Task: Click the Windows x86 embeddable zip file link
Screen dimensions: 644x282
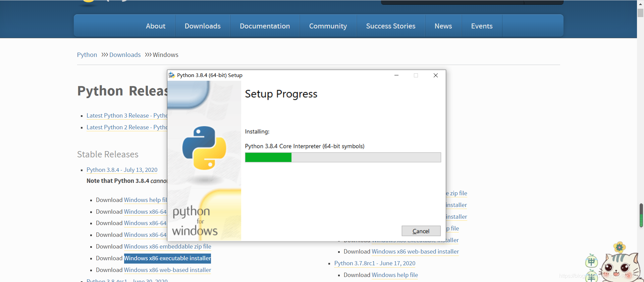Action: pyautogui.click(x=167, y=246)
